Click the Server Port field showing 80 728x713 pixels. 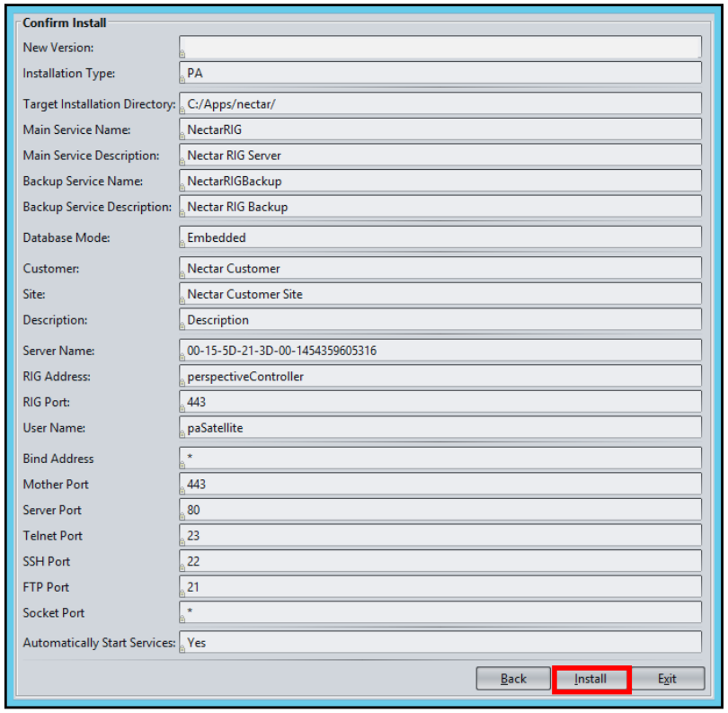[x=440, y=510]
